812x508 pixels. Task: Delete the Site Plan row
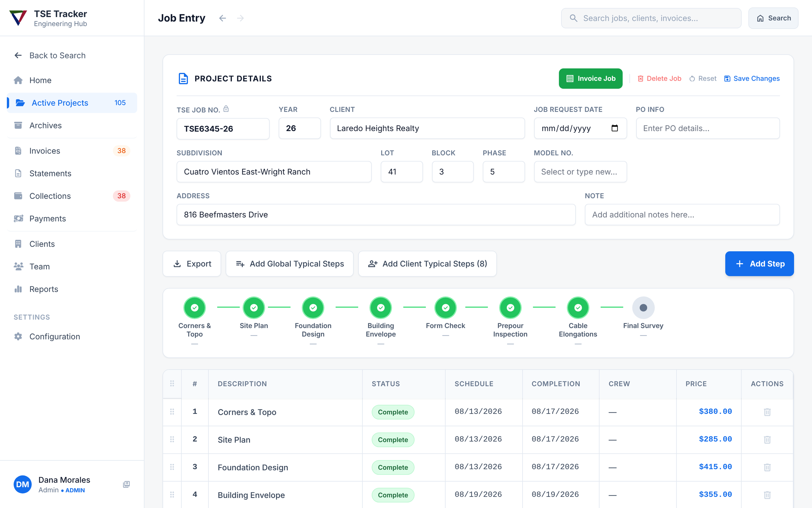click(767, 439)
